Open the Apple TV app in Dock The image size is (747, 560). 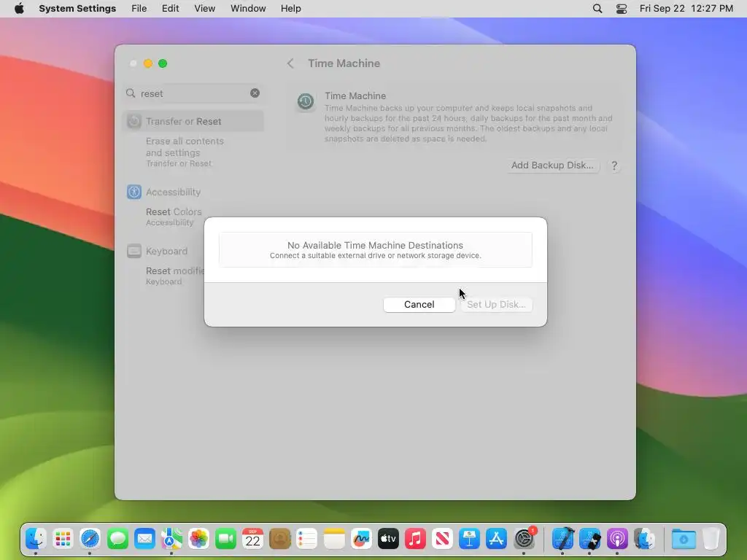tap(388, 539)
